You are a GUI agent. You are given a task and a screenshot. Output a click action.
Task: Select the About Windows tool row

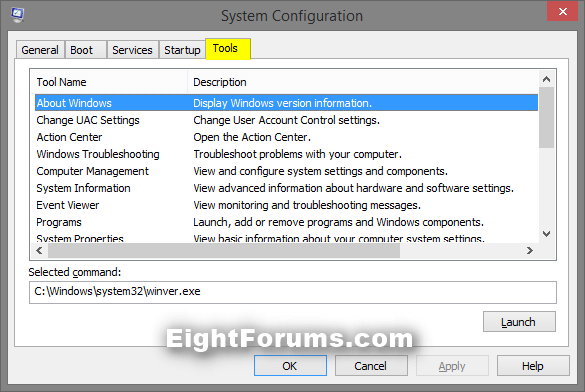tap(286, 103)
